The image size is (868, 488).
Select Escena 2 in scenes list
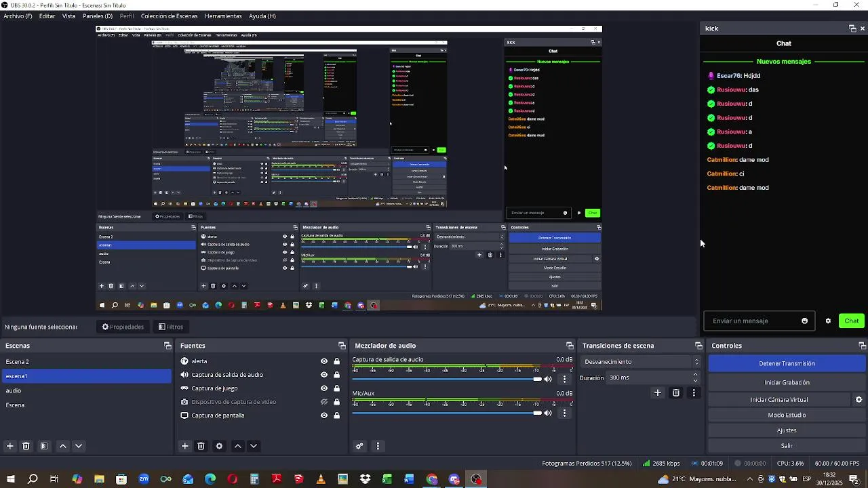(x=86, y=362)
